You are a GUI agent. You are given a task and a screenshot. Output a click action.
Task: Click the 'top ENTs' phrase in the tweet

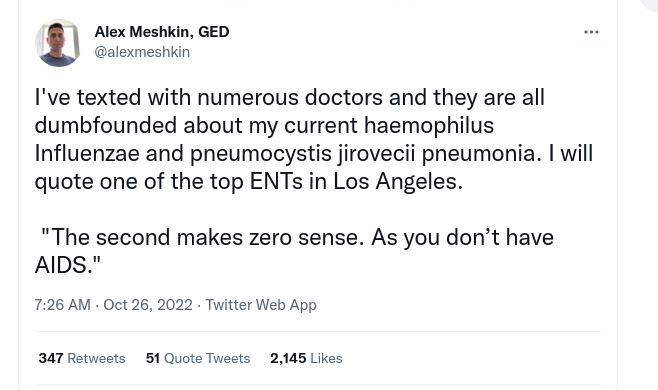pyautogui.click(x=256, y=182)
